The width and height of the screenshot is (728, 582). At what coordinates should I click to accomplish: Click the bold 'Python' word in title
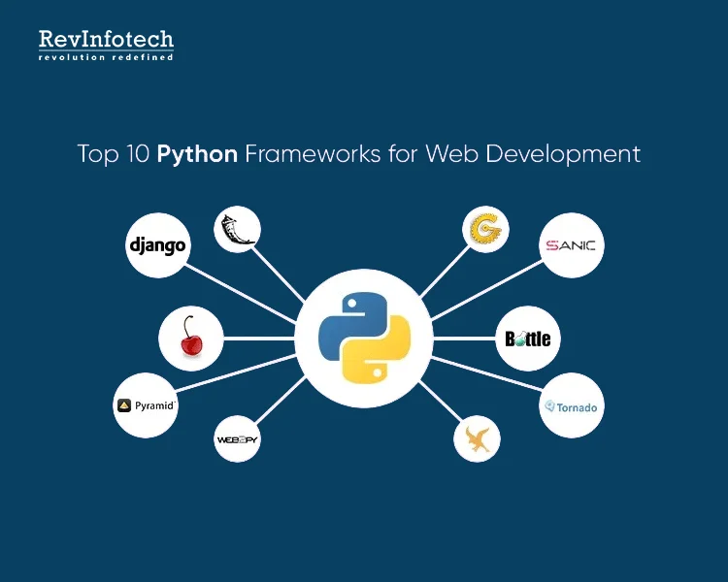(197, 153)
